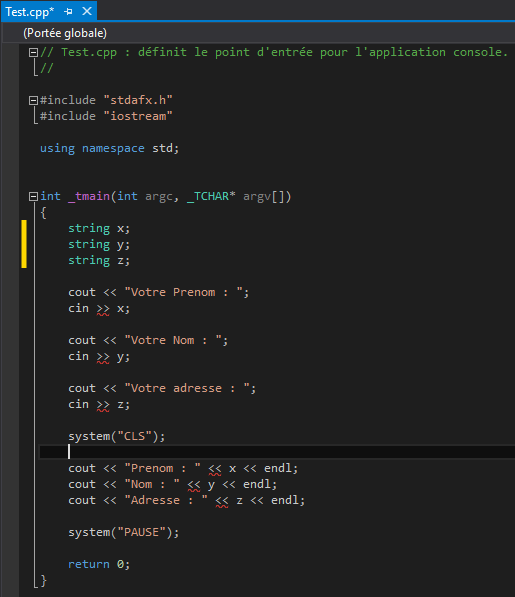The image size is (515, 597).
Task: Click the underlined << after "Nom : "
Action: pyautogui.click(x=194, y=485)
